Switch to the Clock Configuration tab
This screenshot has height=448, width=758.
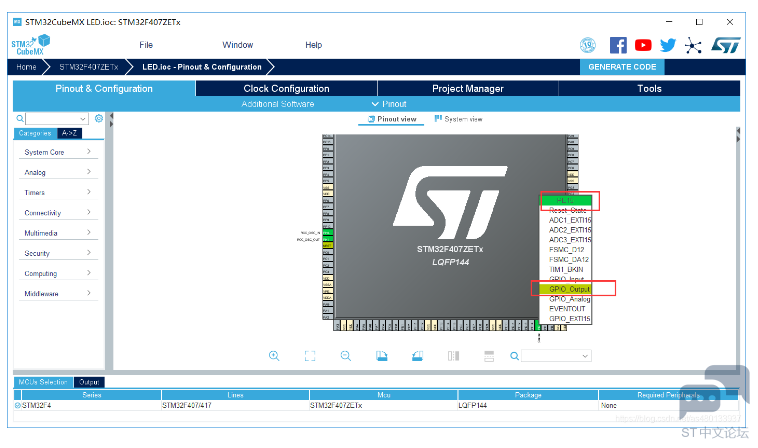pyautogui.click(x=286, y=88)
